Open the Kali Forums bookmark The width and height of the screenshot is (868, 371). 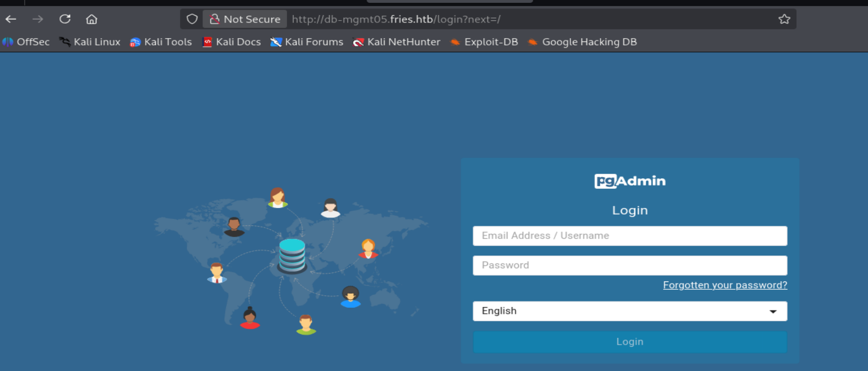(x=307, y=42)
